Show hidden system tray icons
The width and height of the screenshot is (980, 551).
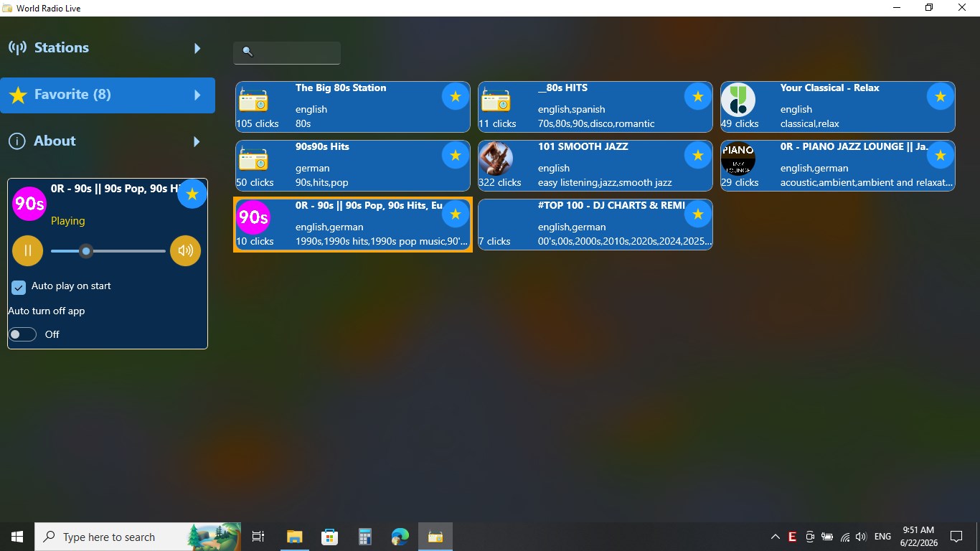pyautogui.click(x=776, y=537)
